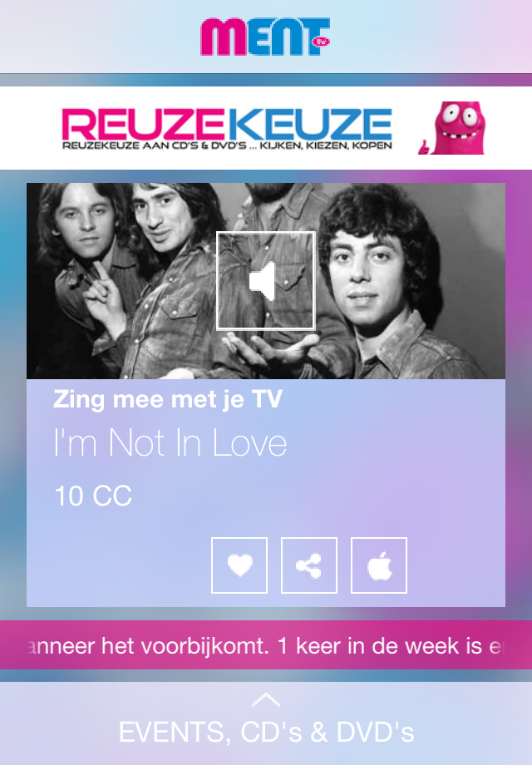The width and height of the screenshot is (532, 765).
Task: Toggle the speaker mute button on the photo
Action: (x=266, y=281)
